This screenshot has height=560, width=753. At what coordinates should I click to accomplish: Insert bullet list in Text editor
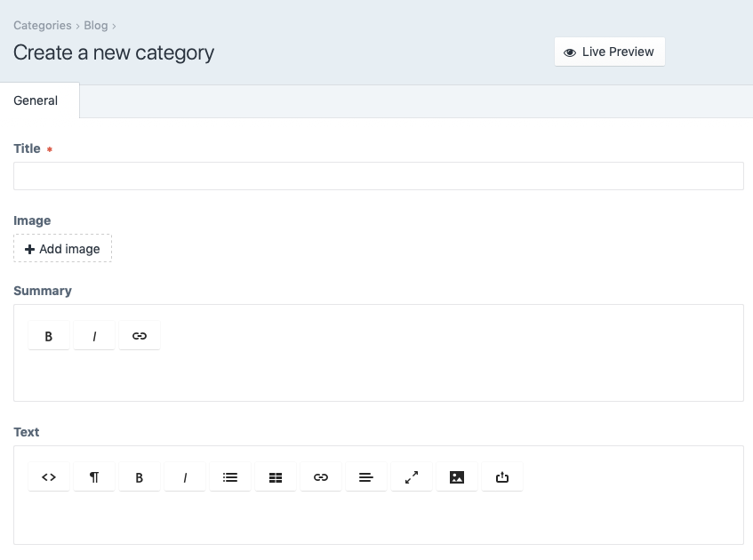[230, 477]
